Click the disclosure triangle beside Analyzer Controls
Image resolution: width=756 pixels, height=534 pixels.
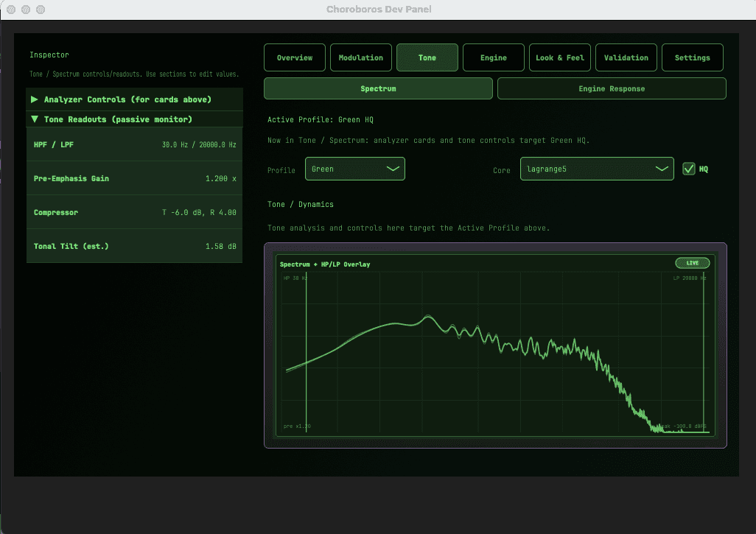pos(34,99)
